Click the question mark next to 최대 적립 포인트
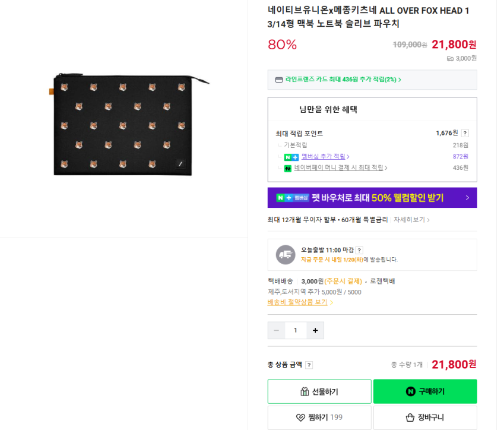The width and height of the screenshot is (504, 430). pos(465,133)
